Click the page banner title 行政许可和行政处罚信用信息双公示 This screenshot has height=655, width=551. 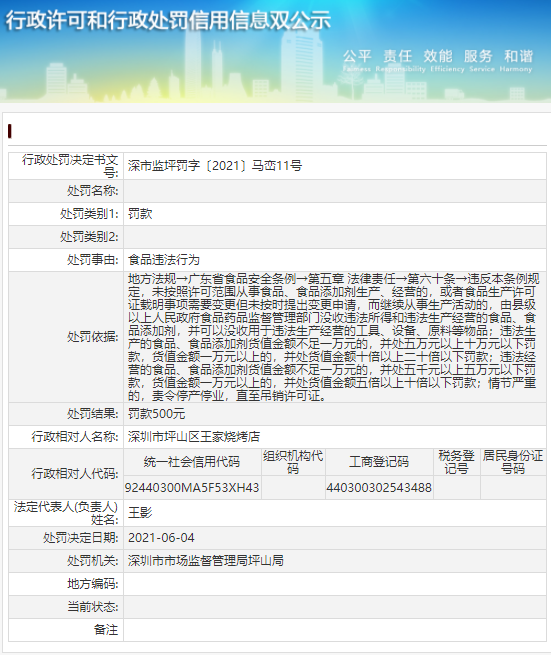168,20
